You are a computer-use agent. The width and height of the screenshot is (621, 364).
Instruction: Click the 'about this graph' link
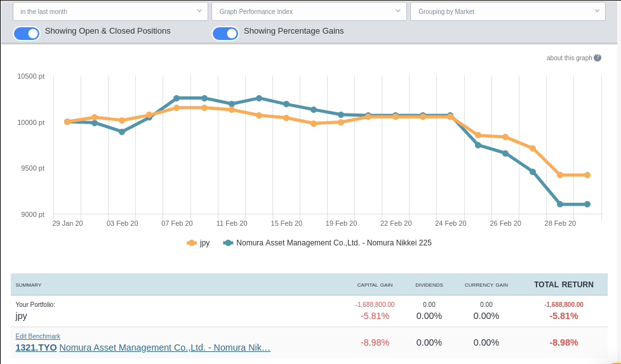[569, 58]
